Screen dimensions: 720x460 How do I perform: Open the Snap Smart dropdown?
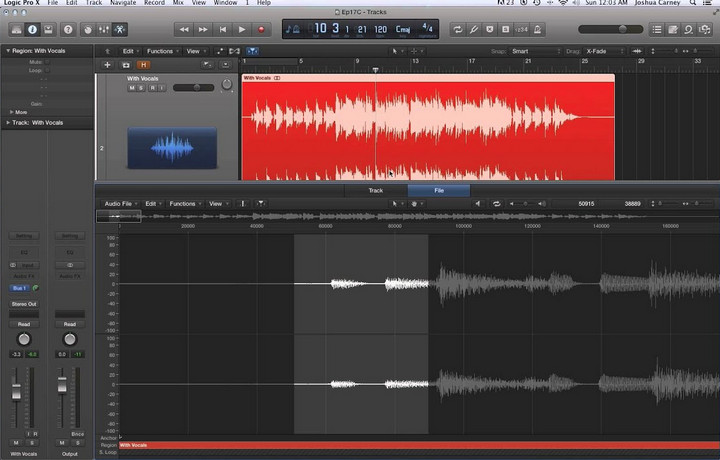[535, 50]
